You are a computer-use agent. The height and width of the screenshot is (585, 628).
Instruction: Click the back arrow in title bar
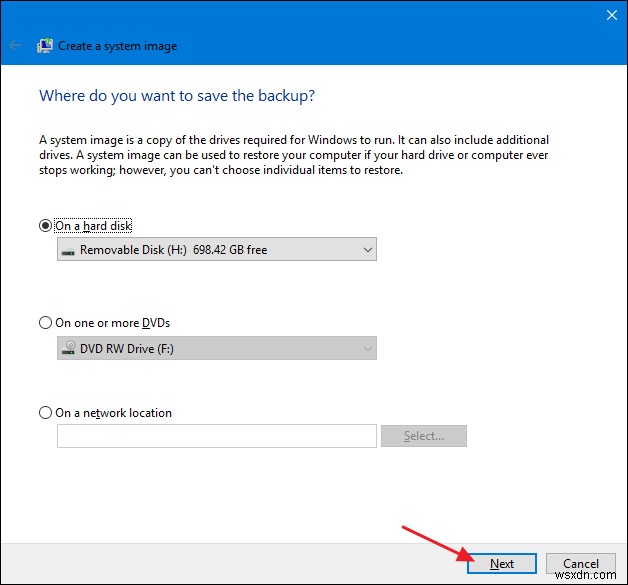click(x=16, y=45)
